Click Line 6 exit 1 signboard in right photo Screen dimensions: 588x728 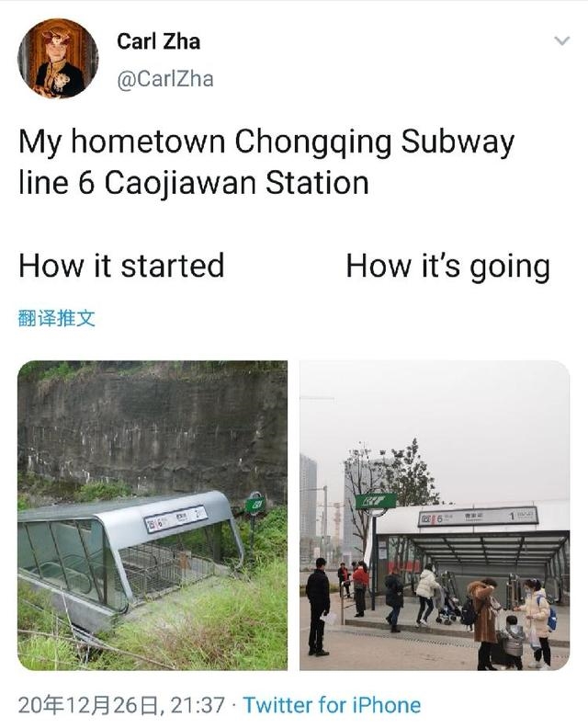click(x=478, y=517)
